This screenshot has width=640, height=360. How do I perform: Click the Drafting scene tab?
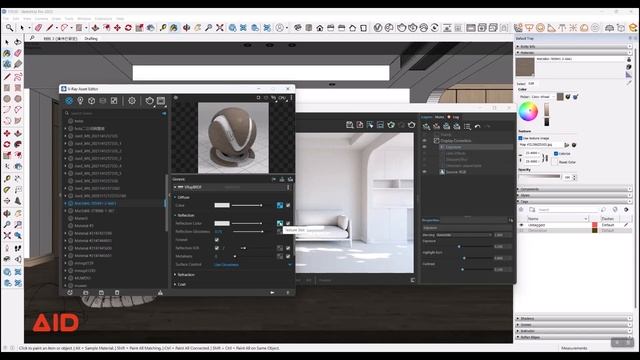click(91, 38)
